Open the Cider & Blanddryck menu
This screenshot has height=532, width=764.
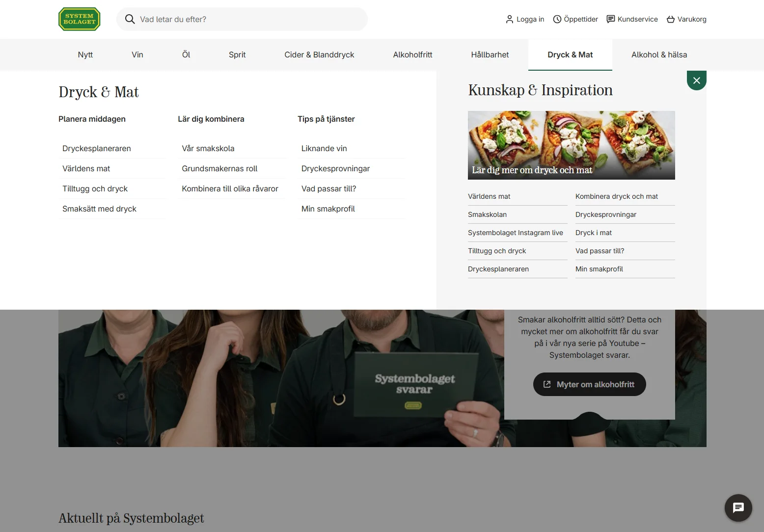pos(319,54)
